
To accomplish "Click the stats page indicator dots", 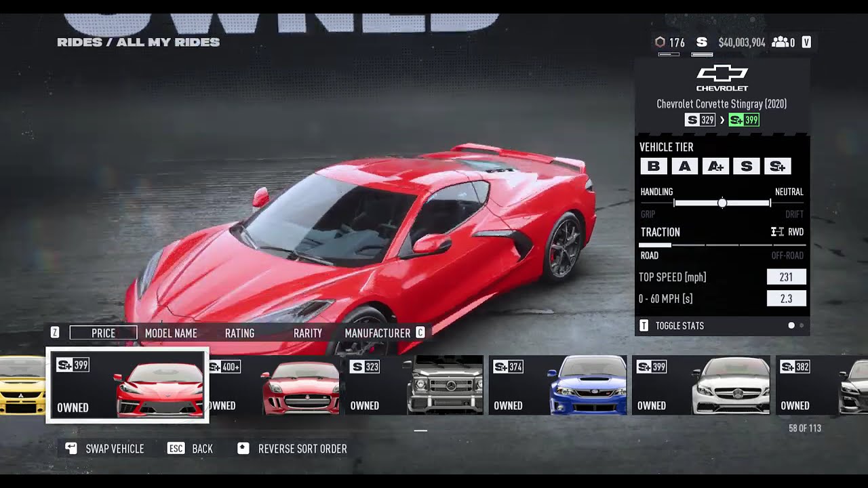I will tap(796, 326).
